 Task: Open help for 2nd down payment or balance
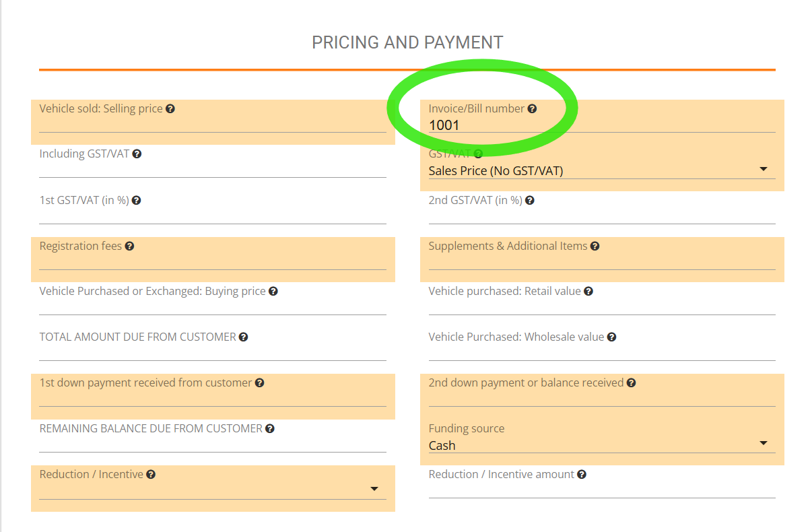[x=631, y=383]
